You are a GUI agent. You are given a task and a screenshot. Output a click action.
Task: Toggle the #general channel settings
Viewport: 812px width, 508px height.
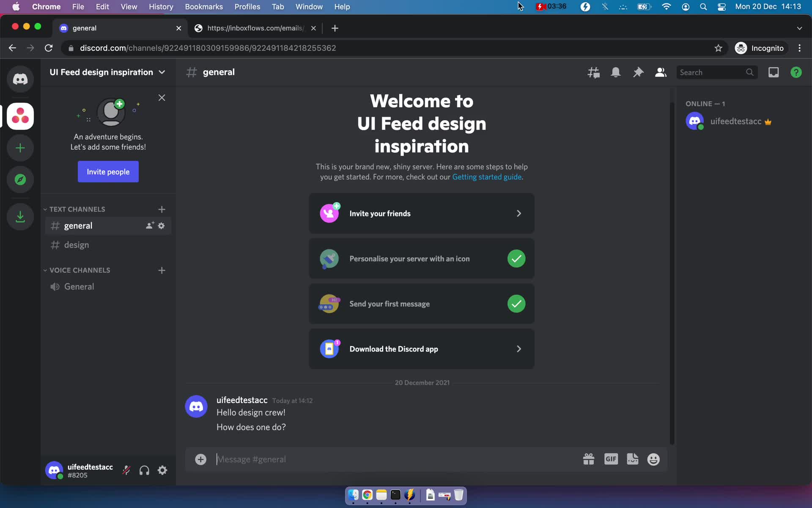162,226
